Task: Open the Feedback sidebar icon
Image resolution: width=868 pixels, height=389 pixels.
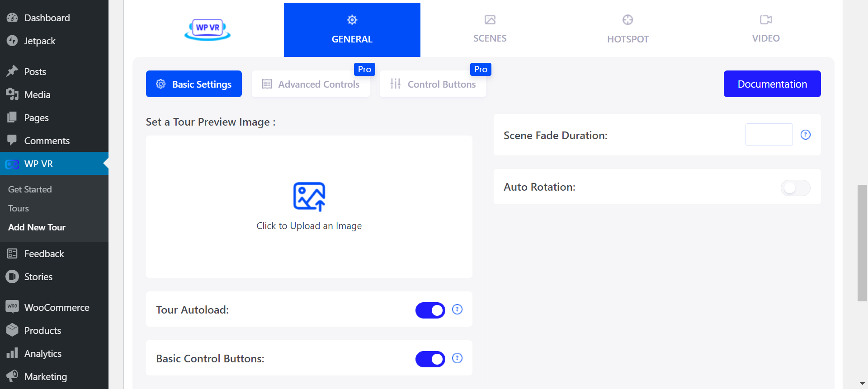Action: [x=12, y=253]
